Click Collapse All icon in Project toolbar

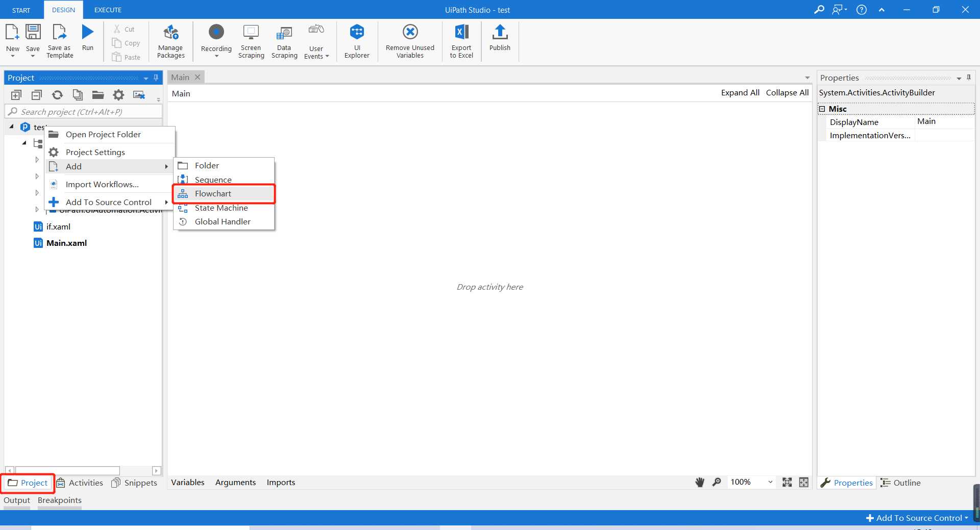click(37, 95)
